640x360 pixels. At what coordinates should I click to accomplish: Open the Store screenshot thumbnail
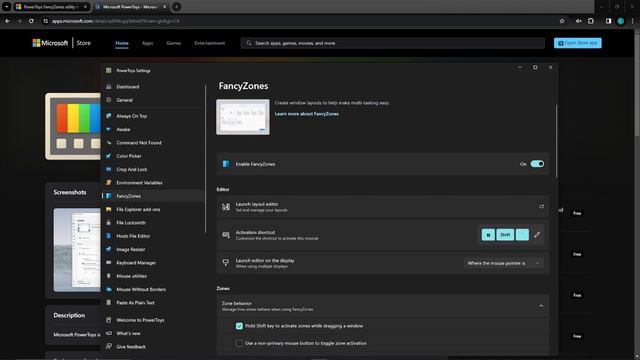(77, 250)
